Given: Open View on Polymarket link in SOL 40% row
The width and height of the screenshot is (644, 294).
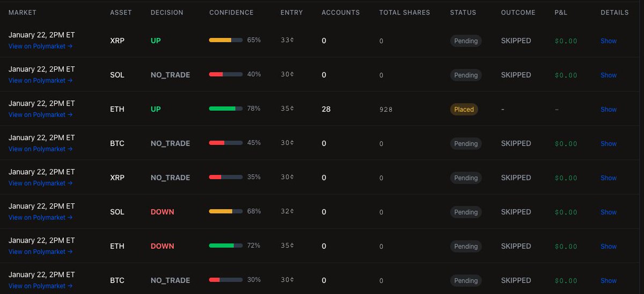Looking at the screenshot, I should (x=40, y=80).
